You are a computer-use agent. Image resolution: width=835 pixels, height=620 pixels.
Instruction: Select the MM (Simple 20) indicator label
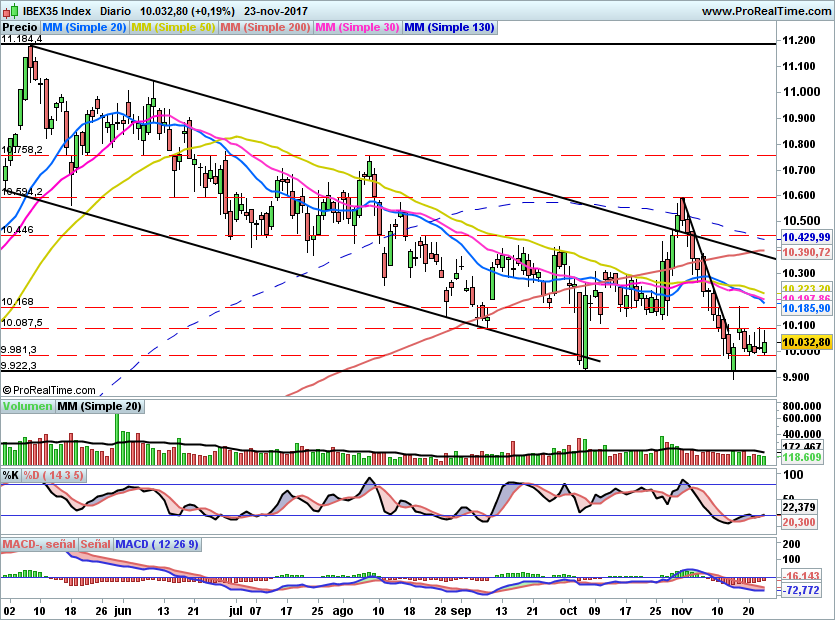[84, 28]
